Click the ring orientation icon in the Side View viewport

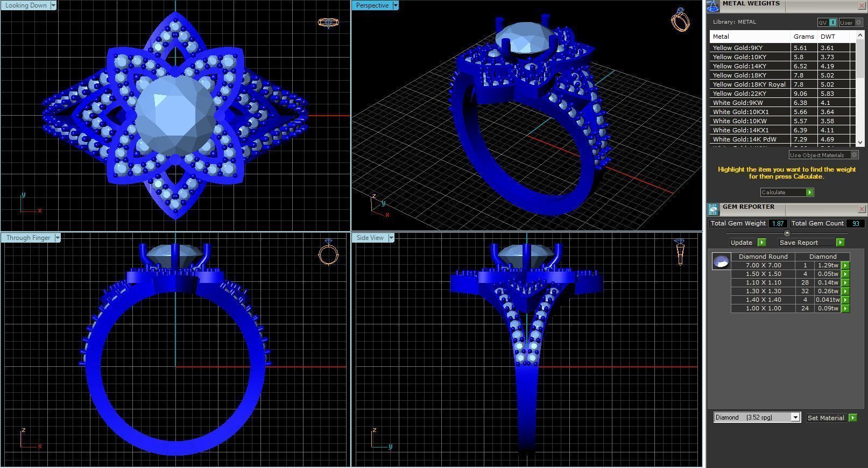point(680,252)
